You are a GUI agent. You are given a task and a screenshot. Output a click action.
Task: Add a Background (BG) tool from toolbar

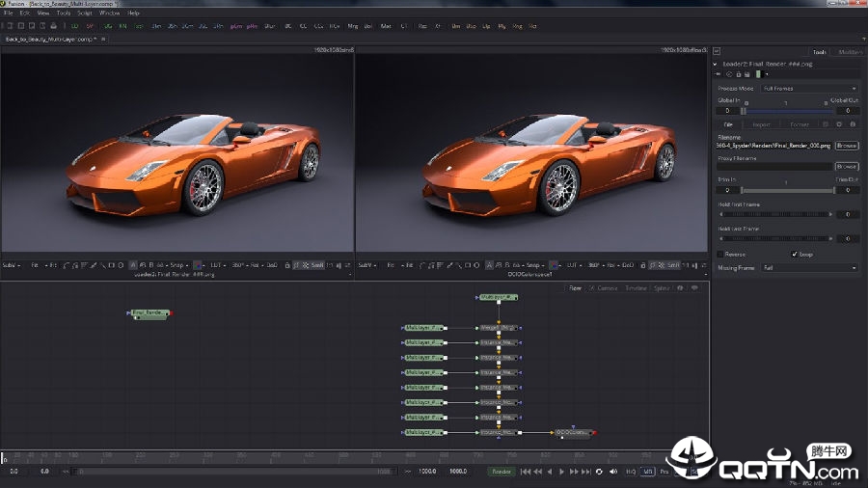pos(107,26)
